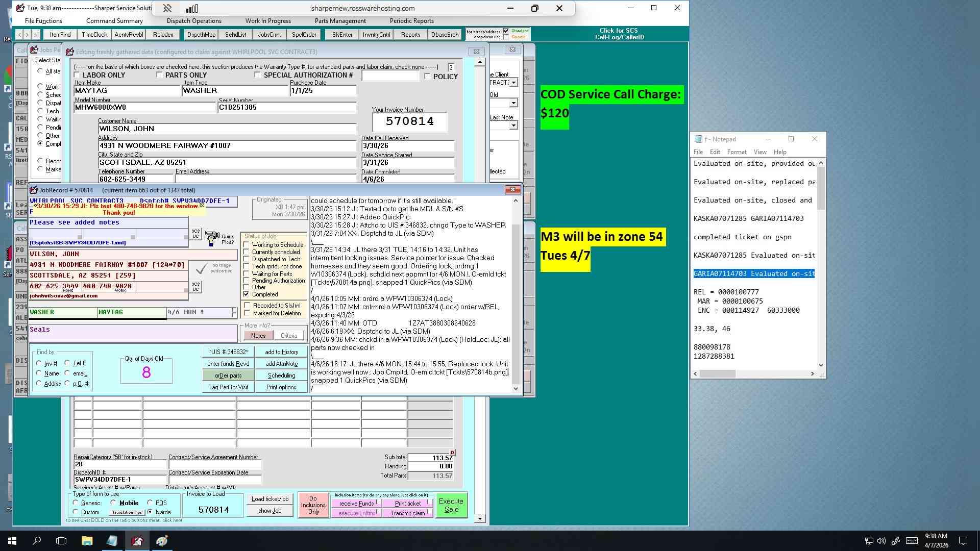Select the Mobile form type radio button
Screen dimensions: 980x551
(113, 503)
